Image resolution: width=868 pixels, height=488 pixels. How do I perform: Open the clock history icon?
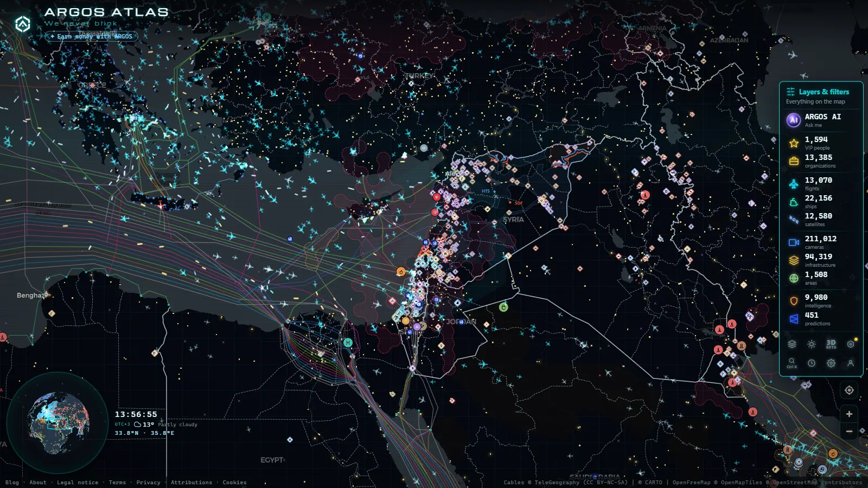click(x=812, y=363)
